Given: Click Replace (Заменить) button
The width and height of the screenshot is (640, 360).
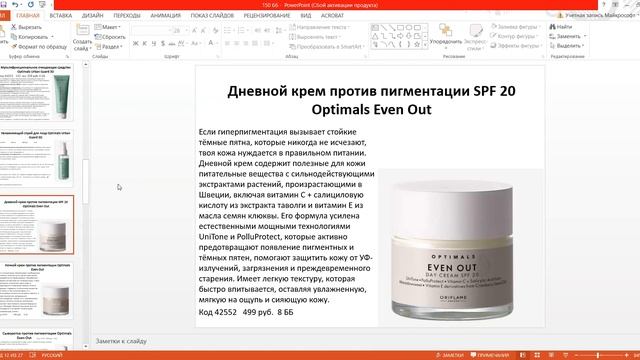Looking at the screenshot, I should tap(568, 36).
